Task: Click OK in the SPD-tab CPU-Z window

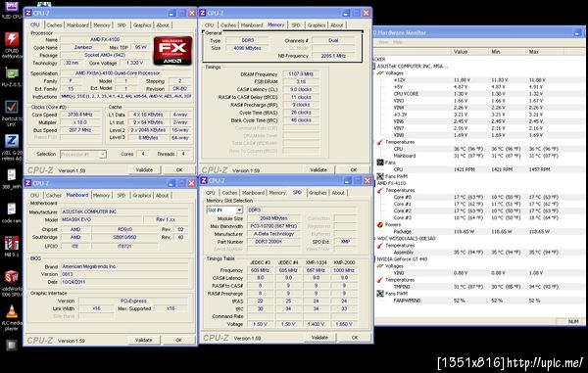Action: tap(355, 338)
